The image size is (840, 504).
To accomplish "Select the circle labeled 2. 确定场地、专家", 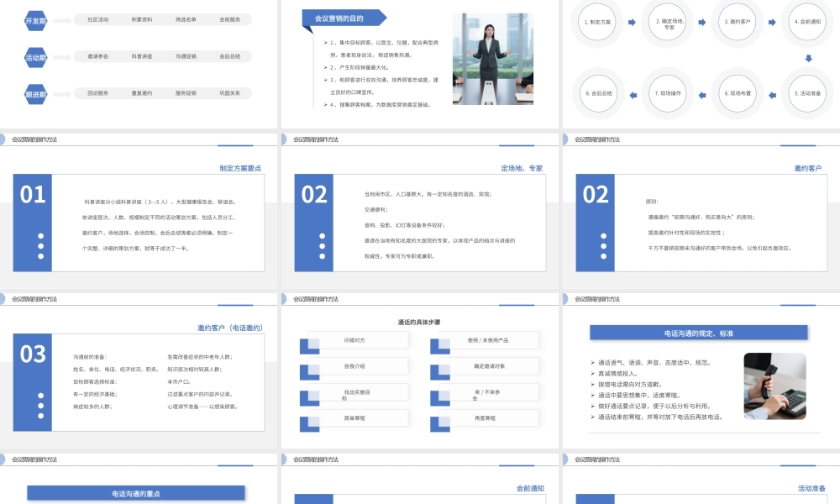I will point(668,22).
